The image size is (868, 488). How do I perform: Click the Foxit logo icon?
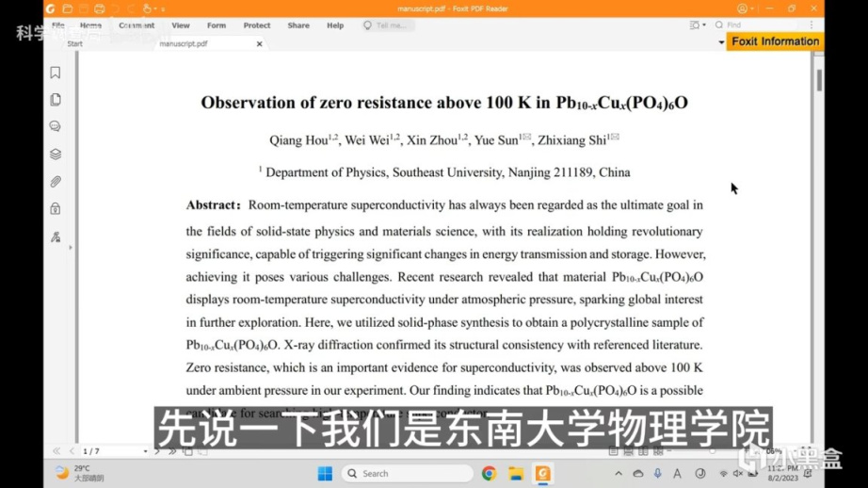click(x=51, y=8)
